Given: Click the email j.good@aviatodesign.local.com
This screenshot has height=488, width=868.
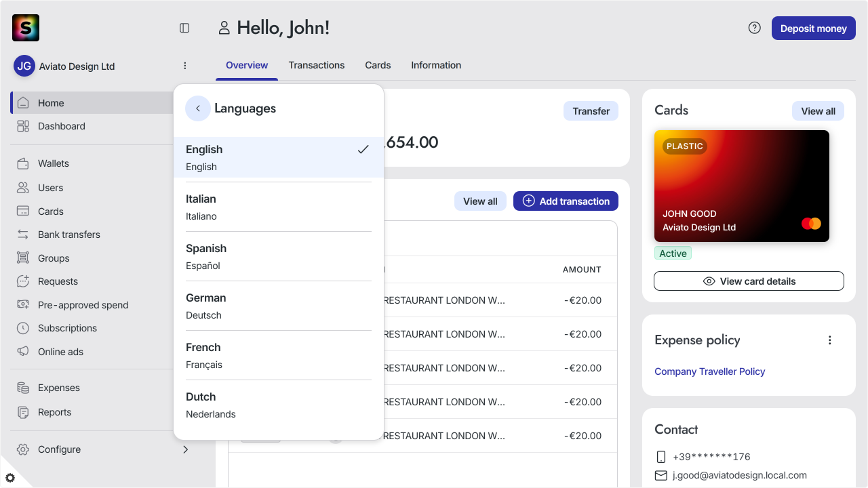Looking at the screenshot, I should 740,476.
